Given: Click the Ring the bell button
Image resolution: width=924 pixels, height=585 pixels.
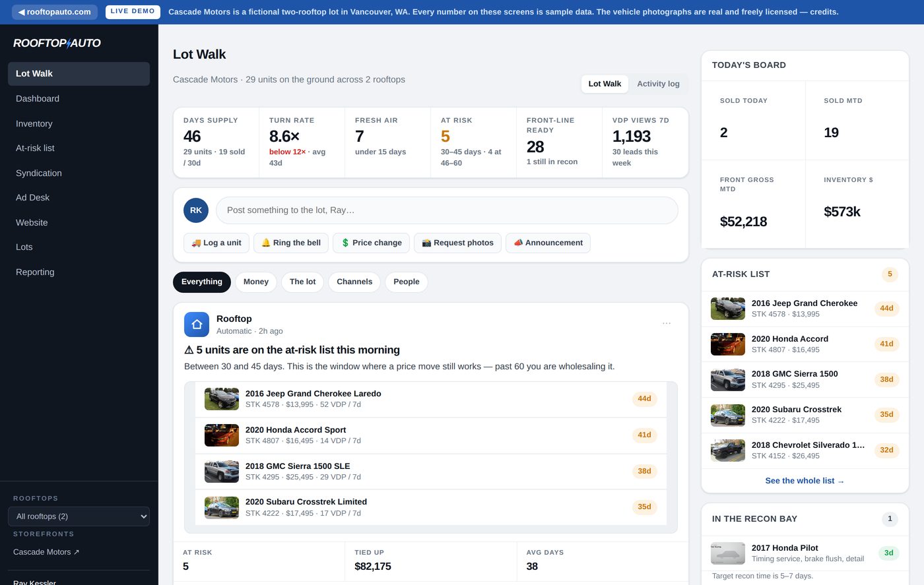Looking at the screenshot, I should point(291,243).
